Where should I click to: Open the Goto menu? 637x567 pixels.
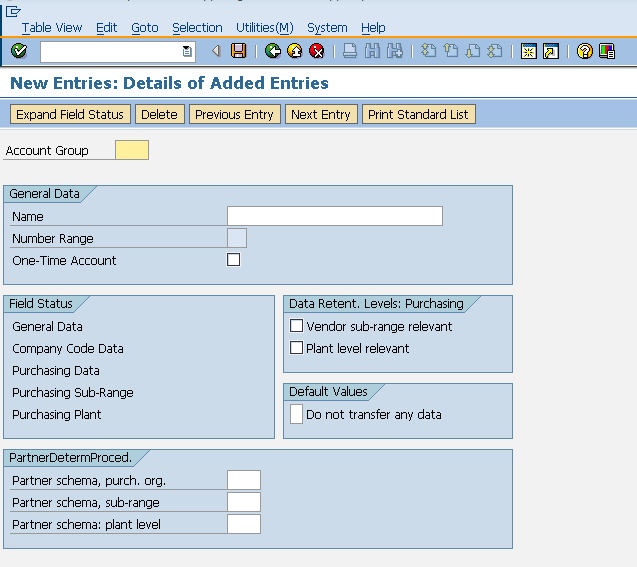[x=145, y=28]
